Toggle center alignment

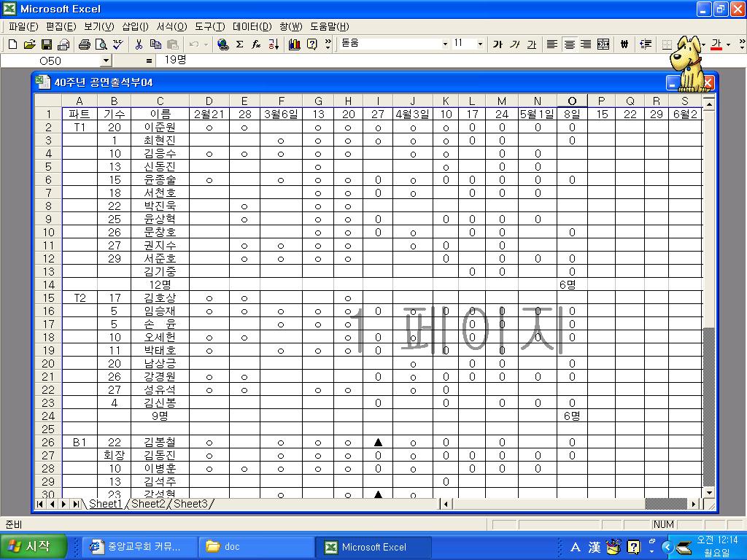569,44
